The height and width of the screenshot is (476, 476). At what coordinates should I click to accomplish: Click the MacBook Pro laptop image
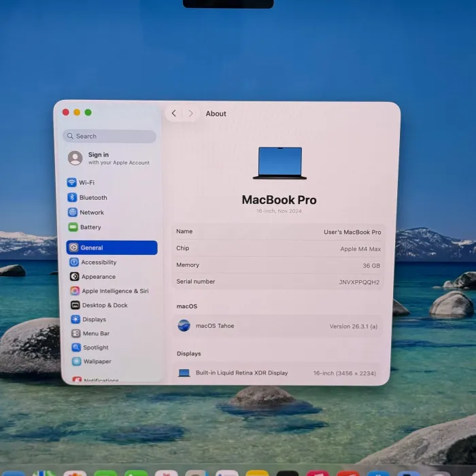[279, 163]
